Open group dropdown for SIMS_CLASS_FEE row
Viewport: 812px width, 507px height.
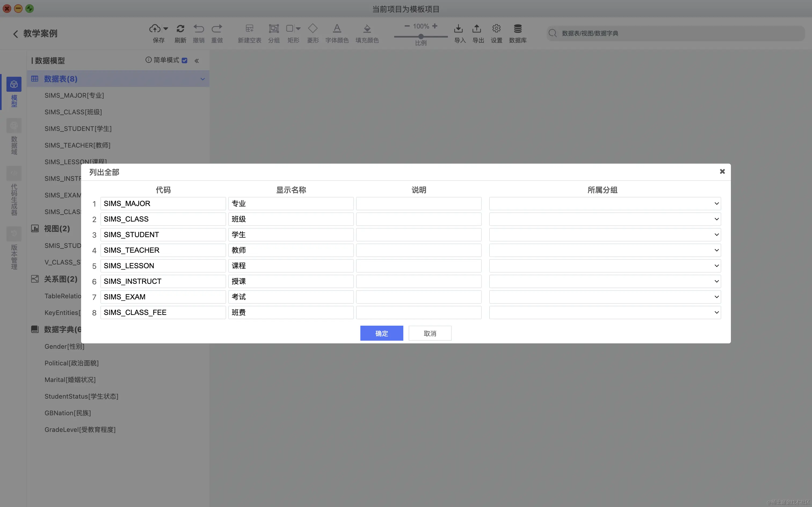[x=716, y=313]
